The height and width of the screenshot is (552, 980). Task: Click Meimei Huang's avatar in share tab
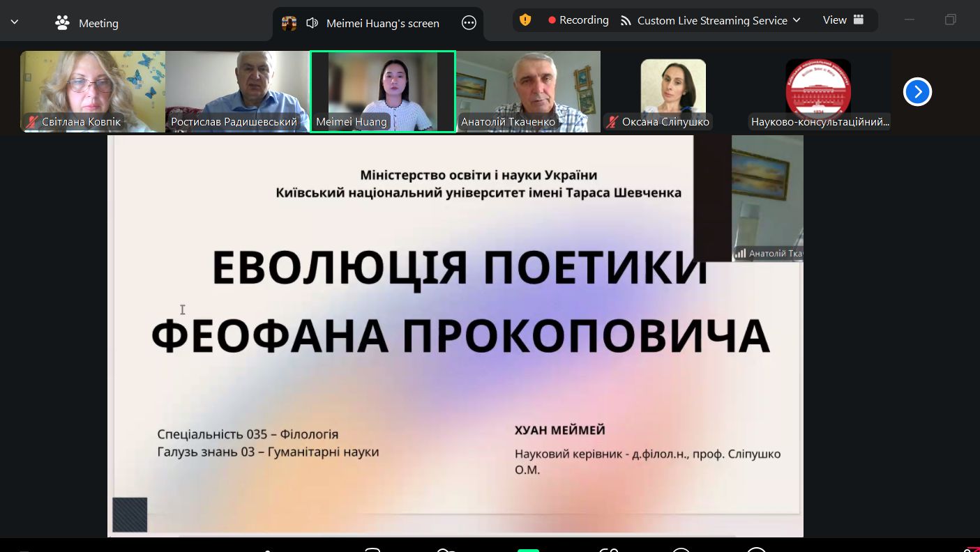click(x=289, y=23)
